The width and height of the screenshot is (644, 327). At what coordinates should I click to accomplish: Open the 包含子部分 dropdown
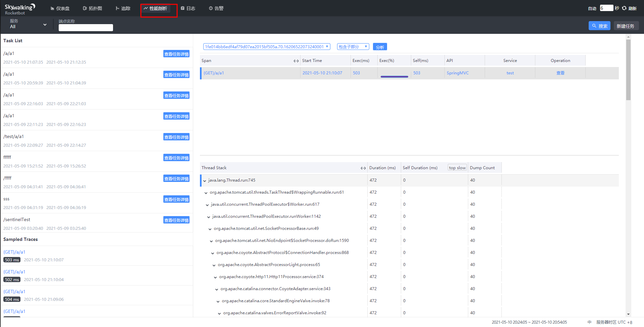[x=353, y=47]
